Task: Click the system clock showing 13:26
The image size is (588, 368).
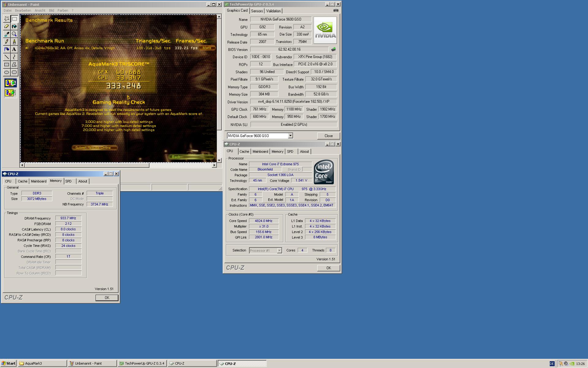Action: click(x=580, y=364)
